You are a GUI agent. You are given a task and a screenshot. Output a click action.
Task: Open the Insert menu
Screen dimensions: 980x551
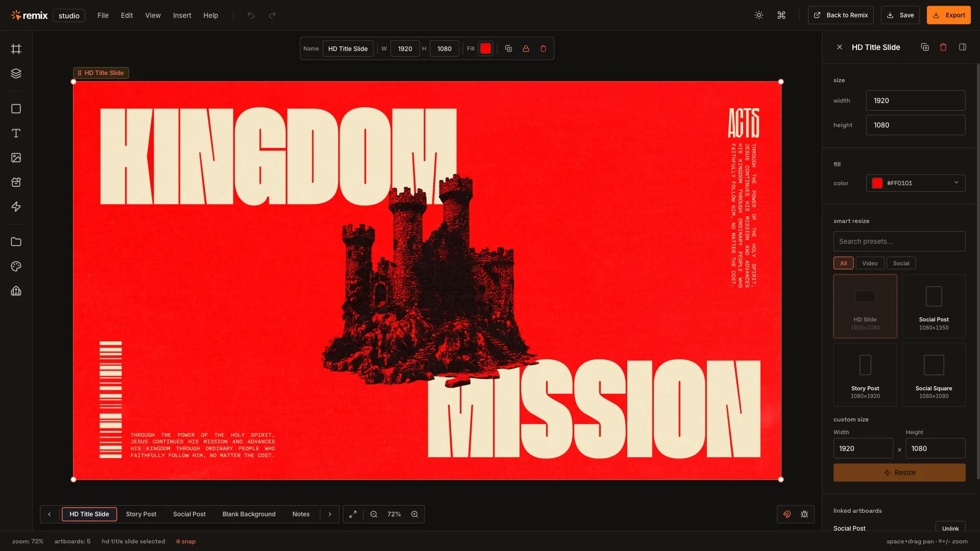(x=182, y=15)
